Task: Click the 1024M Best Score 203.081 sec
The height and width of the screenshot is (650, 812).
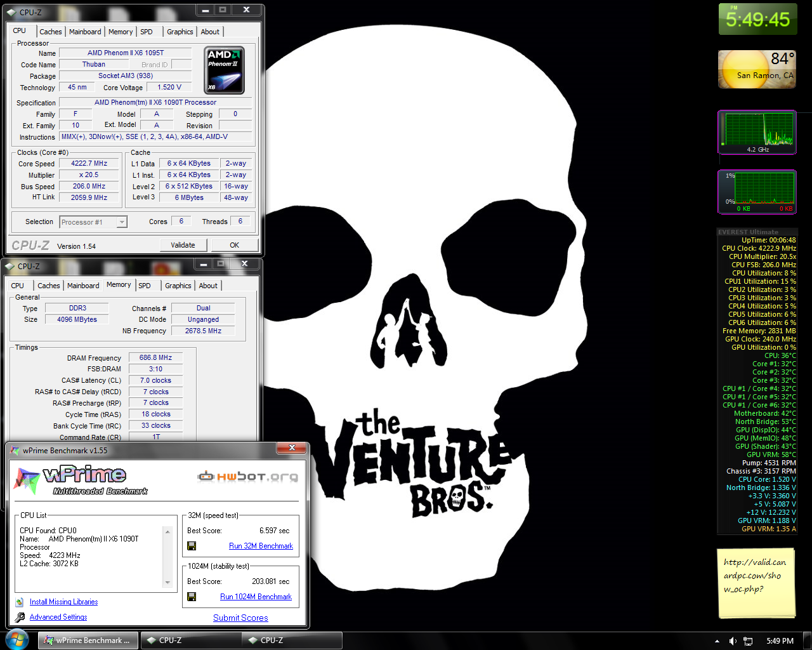Action: [x=270, y=581]
